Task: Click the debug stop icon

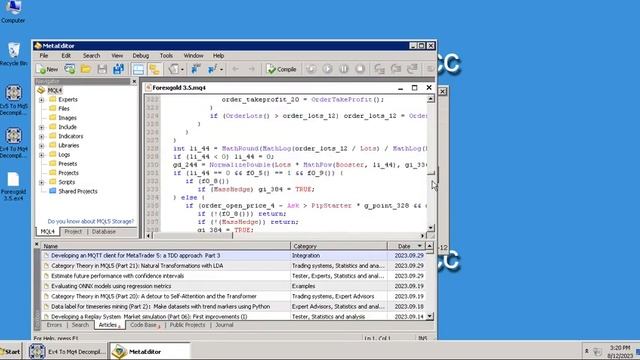Action: pyautogui.click(x=360, y=69)
